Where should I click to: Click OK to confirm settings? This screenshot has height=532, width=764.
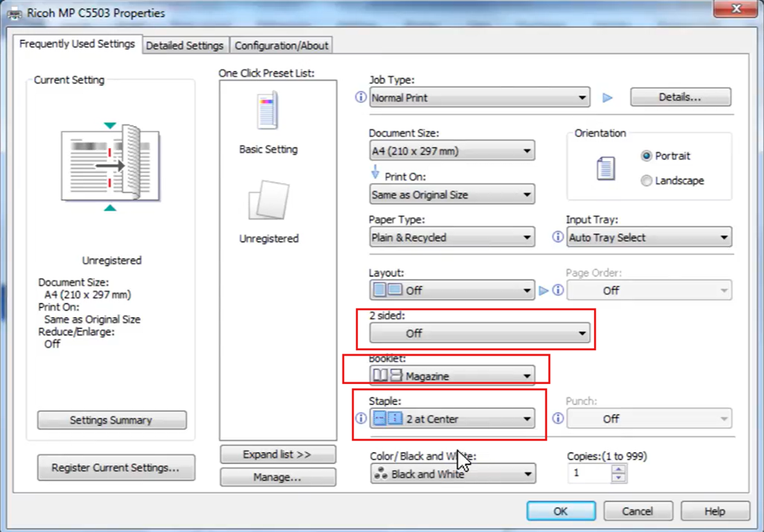pos(561,511)
